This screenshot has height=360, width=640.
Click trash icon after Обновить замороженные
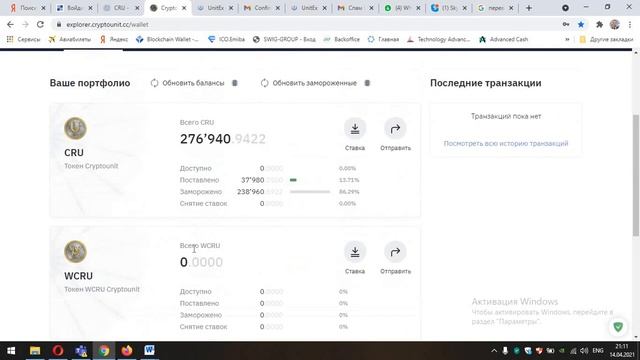click(x=367, y=83)
